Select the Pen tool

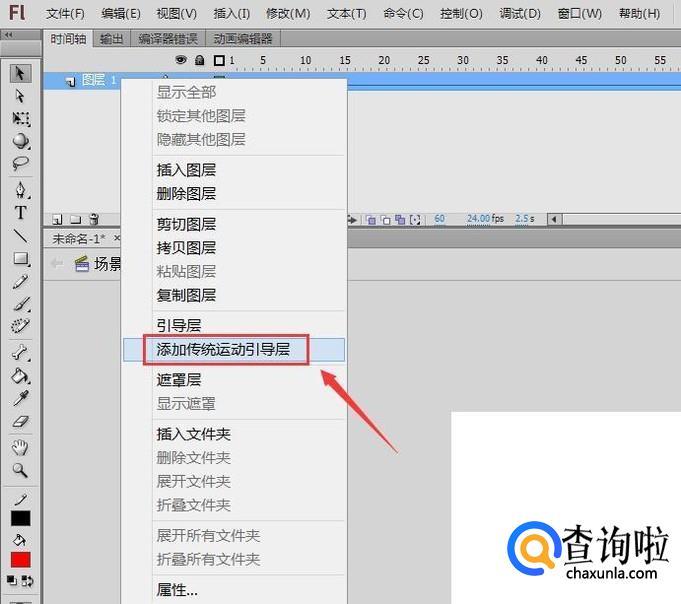(x=20, y=190)
